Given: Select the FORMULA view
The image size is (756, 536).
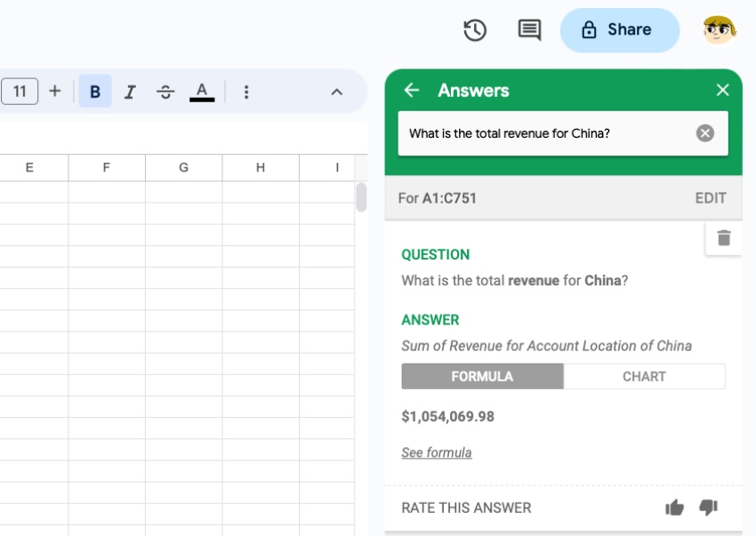Looking at the screenshot, I should click(482, 376).
